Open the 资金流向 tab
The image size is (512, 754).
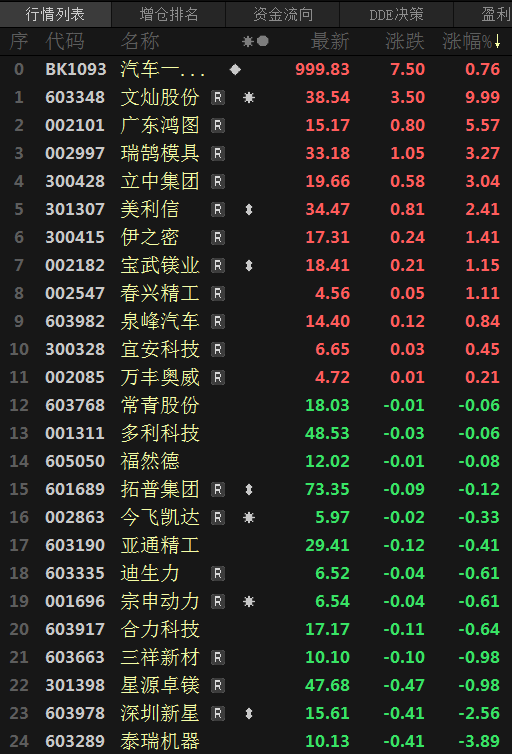(283, 14)
